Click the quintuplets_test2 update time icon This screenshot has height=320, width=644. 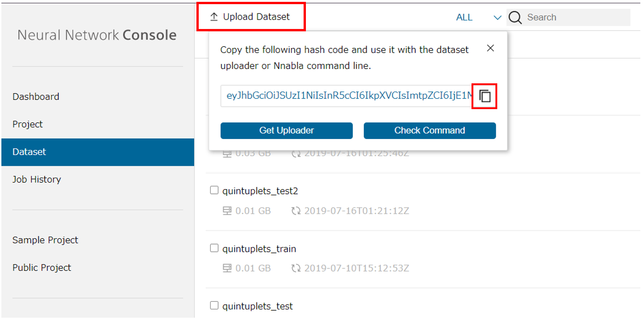(x=296, y=211)
